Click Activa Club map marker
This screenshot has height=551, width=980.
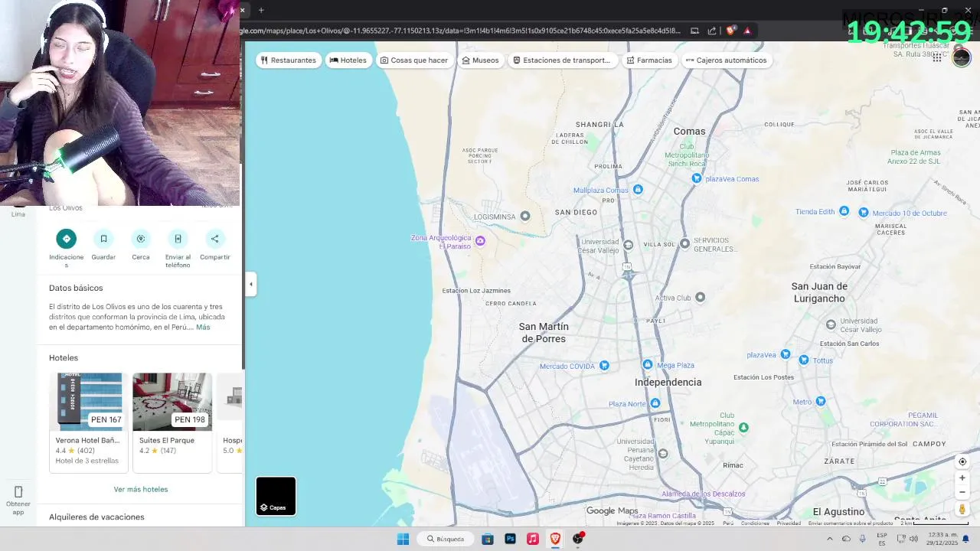pos(700,297)
